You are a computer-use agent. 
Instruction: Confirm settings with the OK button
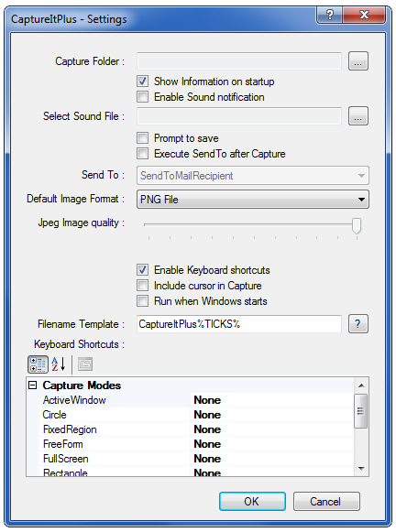click(252, 502)
